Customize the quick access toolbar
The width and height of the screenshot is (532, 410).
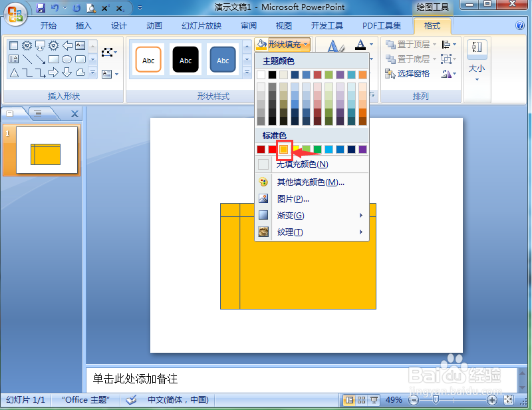click(140, 7)
